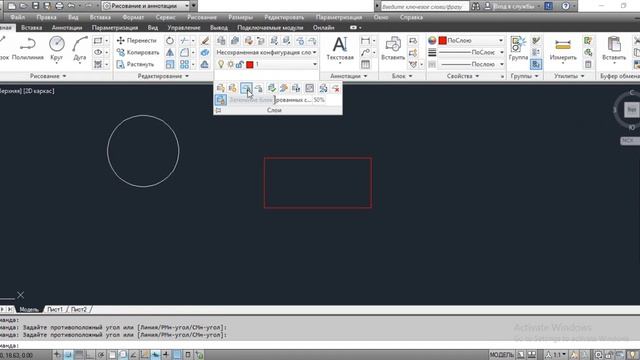
Task: Toggle layer lock padlock icon
Action: (x=240, y=64)
